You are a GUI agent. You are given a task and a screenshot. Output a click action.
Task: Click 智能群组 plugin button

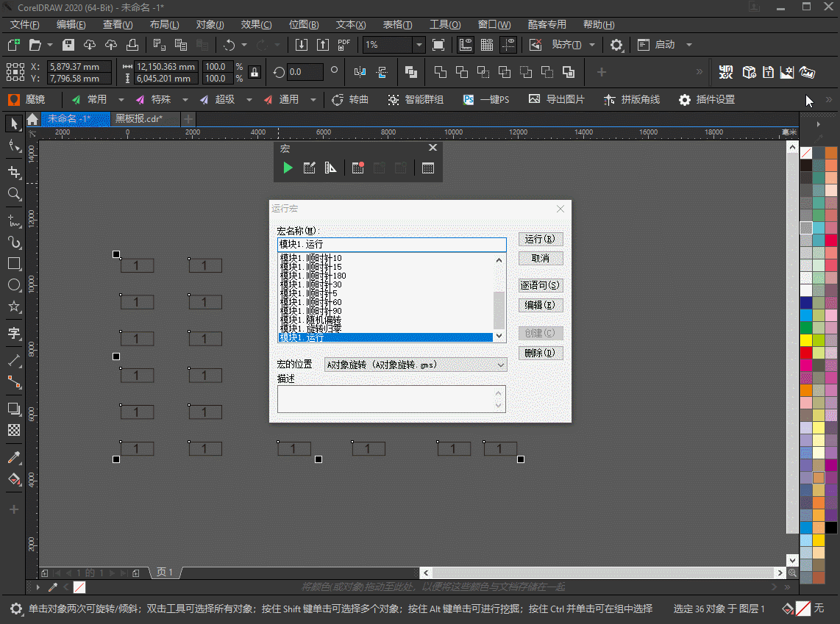point(416,99)
